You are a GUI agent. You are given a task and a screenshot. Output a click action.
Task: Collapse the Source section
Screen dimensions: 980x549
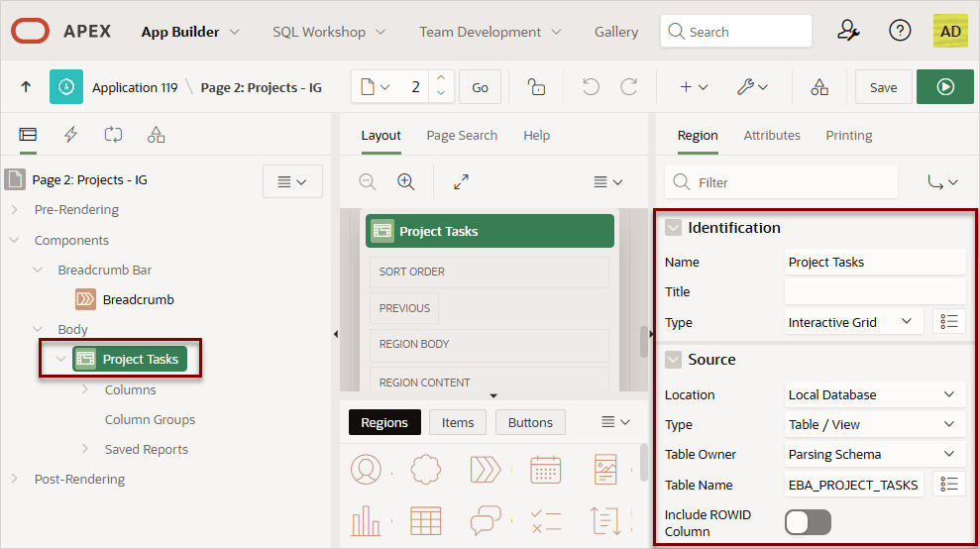[673, 360]
